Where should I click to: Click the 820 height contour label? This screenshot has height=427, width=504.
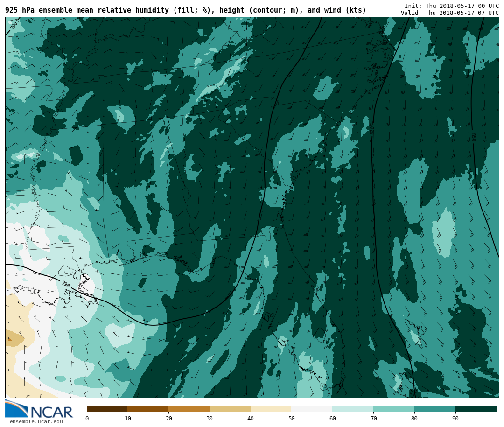click(372, 130)
